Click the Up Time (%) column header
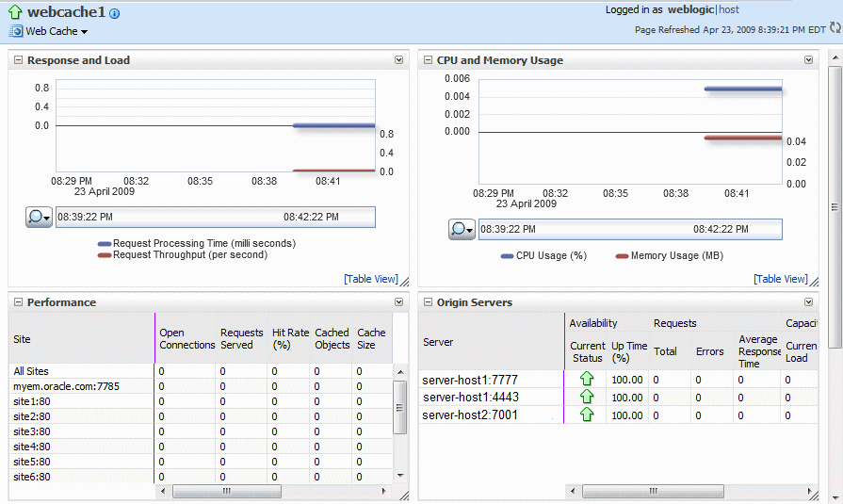Image resolution: width=843 pixels, height=504 pixels. (629, 351)
